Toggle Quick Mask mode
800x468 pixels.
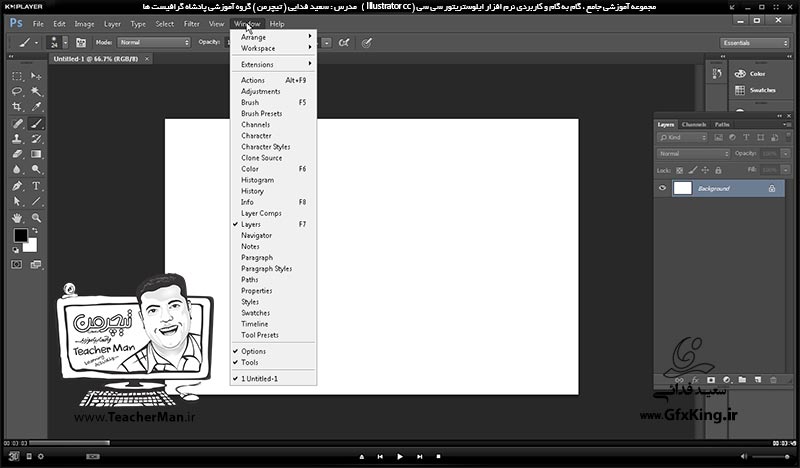pyautogui.click(x=17, y=264)
